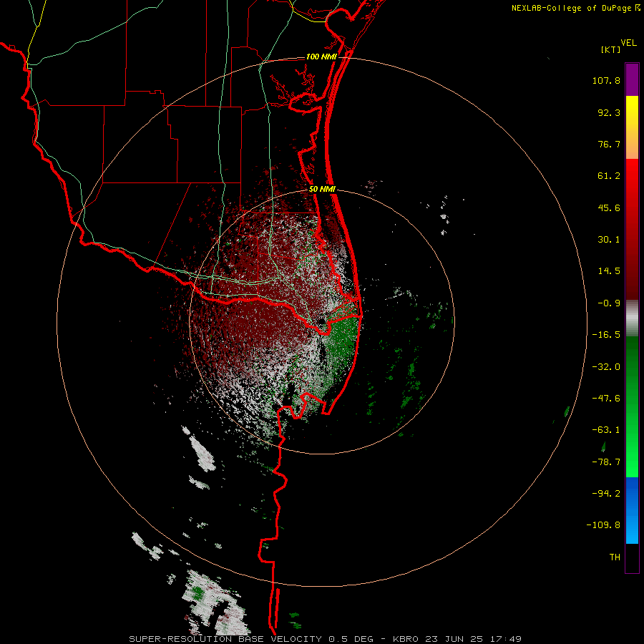The height and width of the screenshot is (644, 644).
Task: Pick the purple segment of the color bar
Action: tap(632, 79)
